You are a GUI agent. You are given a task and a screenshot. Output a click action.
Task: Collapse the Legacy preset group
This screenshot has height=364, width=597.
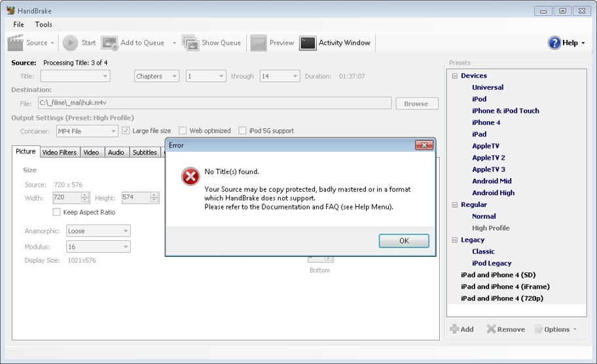point(454,240)
